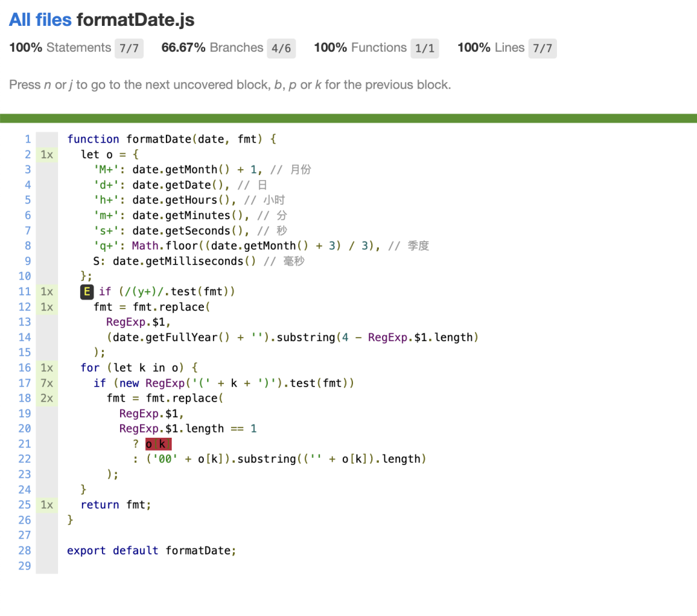Jump to line number 21
Screen dimensions: 697x616
25,444
